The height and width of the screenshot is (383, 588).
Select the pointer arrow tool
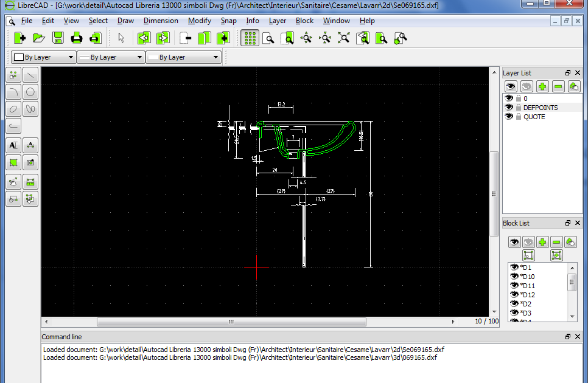click(121, 38)
